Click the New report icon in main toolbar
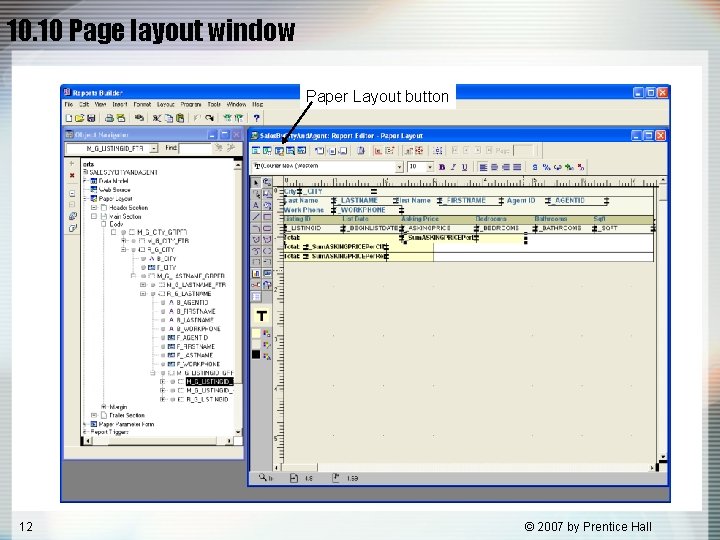 pos(69,118)
